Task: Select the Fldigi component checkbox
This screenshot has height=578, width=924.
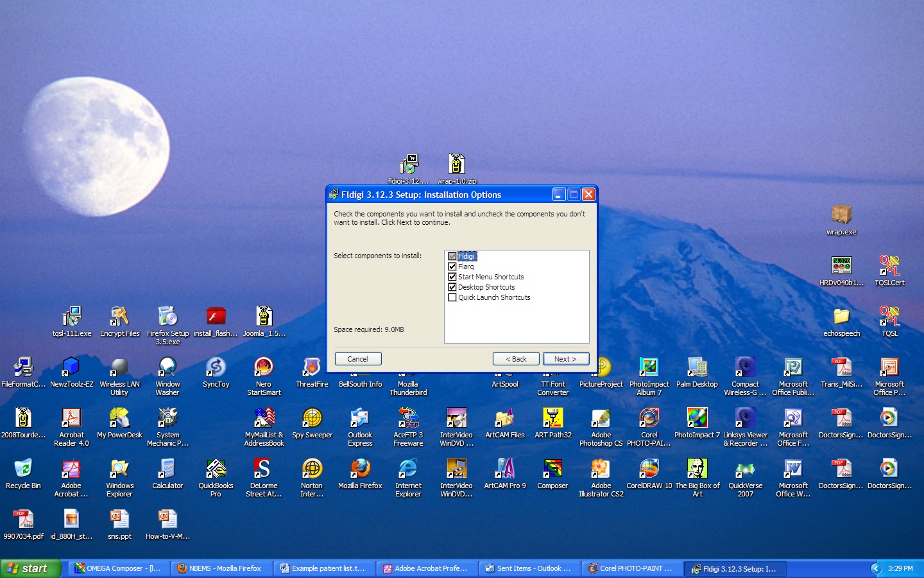Action: click(x=452, y=256)
